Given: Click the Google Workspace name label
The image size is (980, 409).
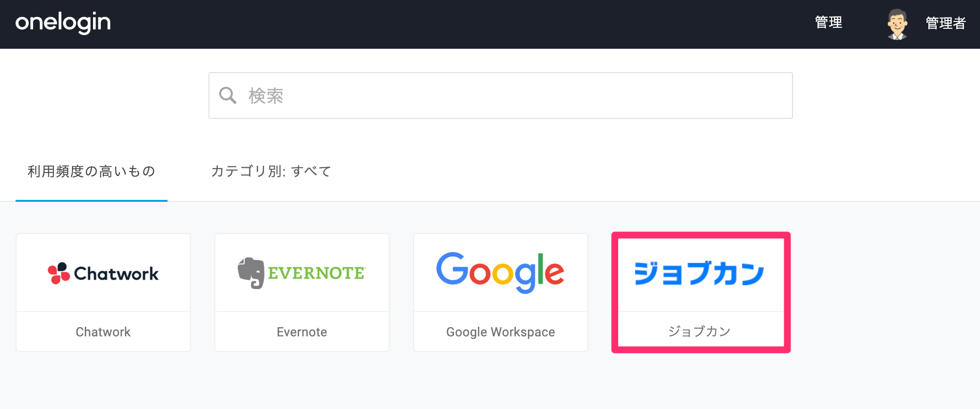Looking at the screenshot, I should (x=501, y=332).
